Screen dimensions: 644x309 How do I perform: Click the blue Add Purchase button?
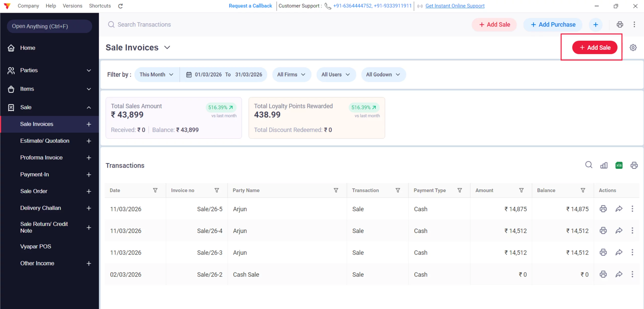click(x=553, y=24)
